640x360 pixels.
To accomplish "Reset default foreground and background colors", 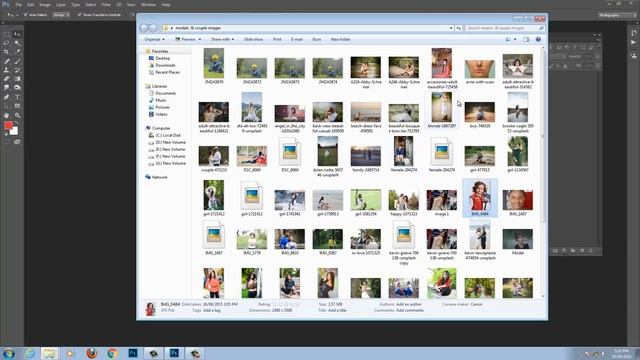I will 6,133.
